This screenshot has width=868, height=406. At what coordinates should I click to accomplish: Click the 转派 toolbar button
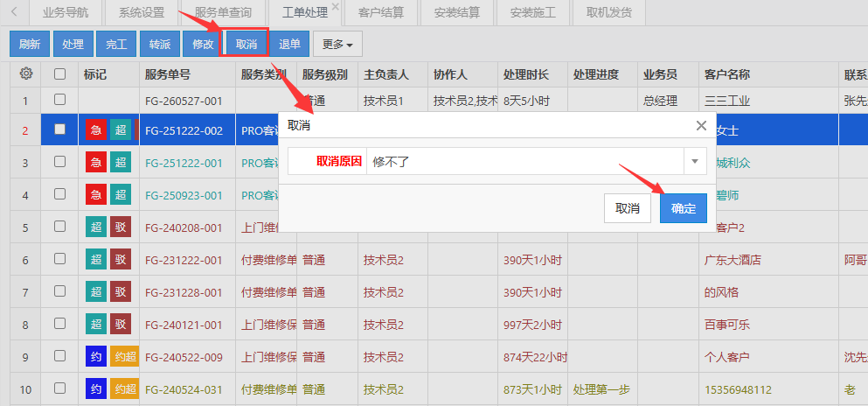tap(160, 45)
